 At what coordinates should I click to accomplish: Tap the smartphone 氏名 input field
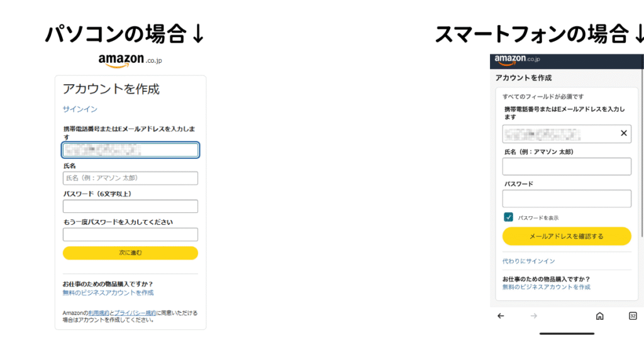(x=567, y=166)
